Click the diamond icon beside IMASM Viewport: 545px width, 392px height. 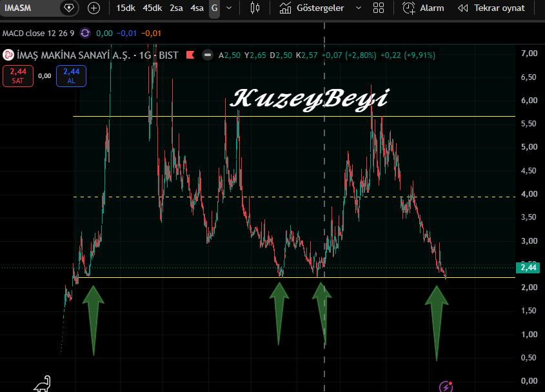pos(69,8)
